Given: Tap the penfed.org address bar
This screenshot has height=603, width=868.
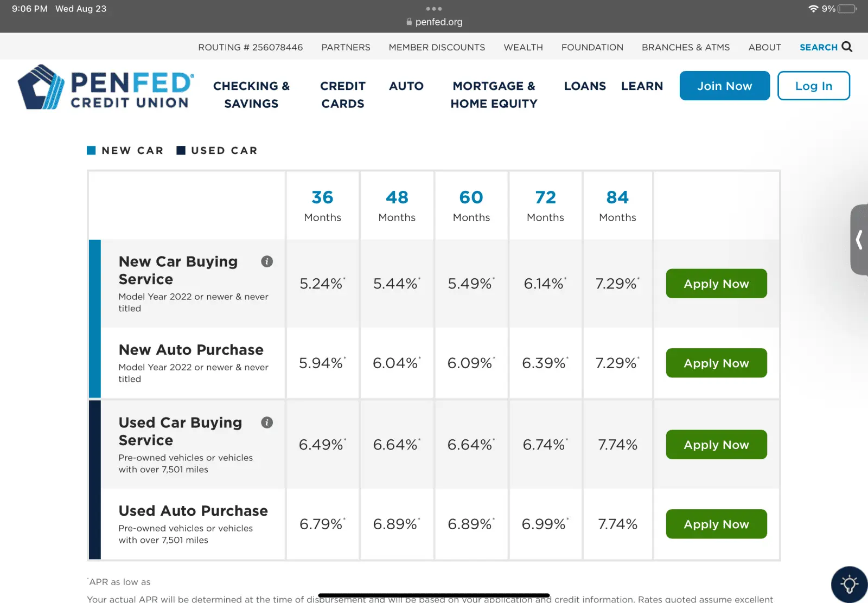Looking at the screenshot, I should tap(438, 22).
